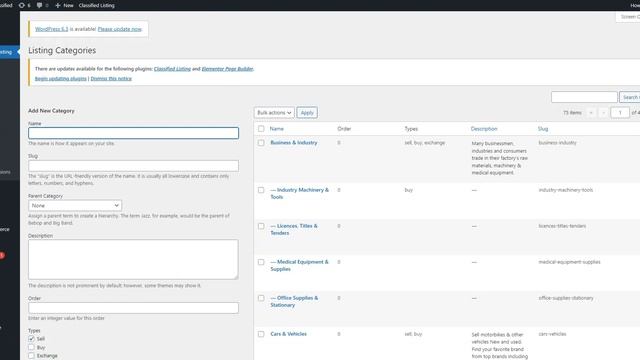Check the Exchange type checkbox
The width and height of the screenshot is (640, 360).
pyautogui.click(x=31, y=356)
